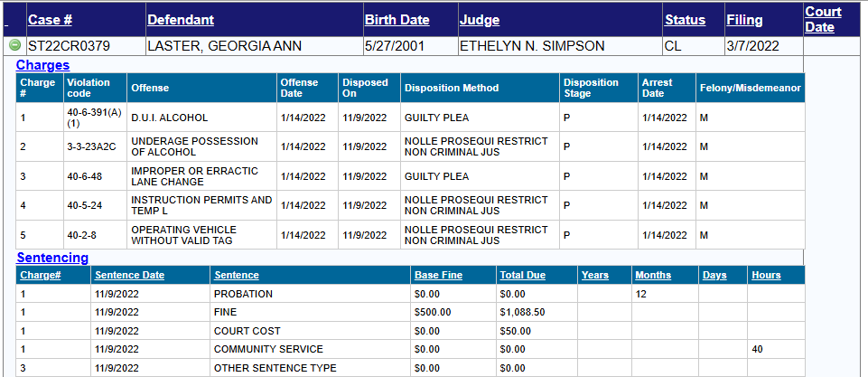Screen dimensions: 868x377
Task: Click the Birth Date column header
Action: tap(397, 19)
